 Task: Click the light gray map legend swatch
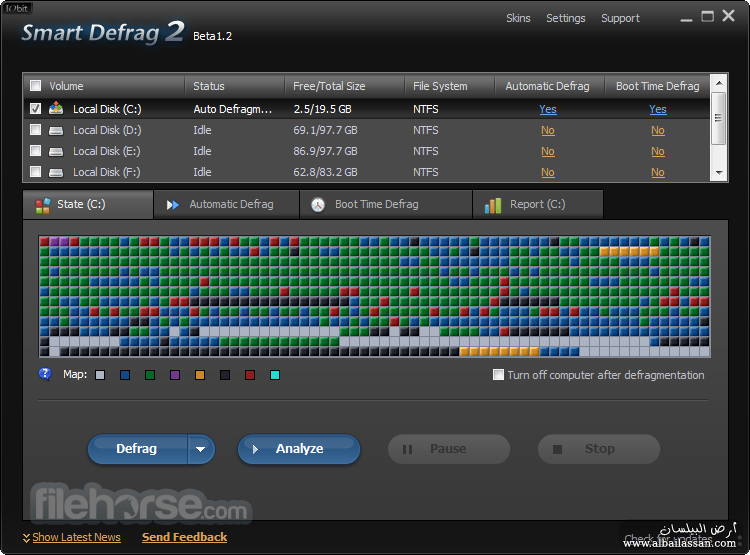pyautogui.click(x=100, y=375)
